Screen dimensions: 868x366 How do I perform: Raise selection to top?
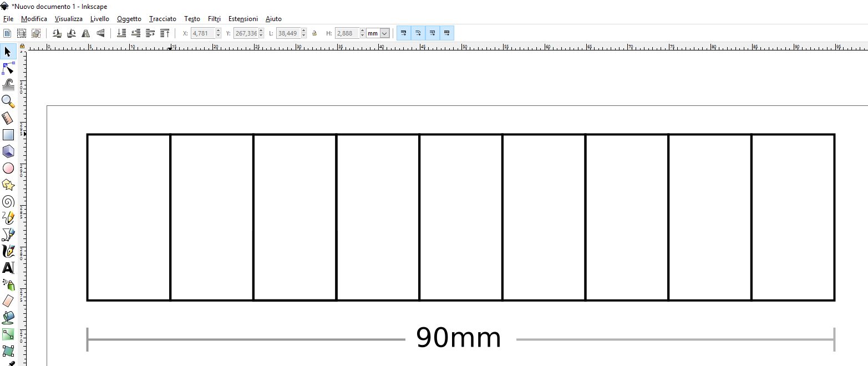click(165, 33)
